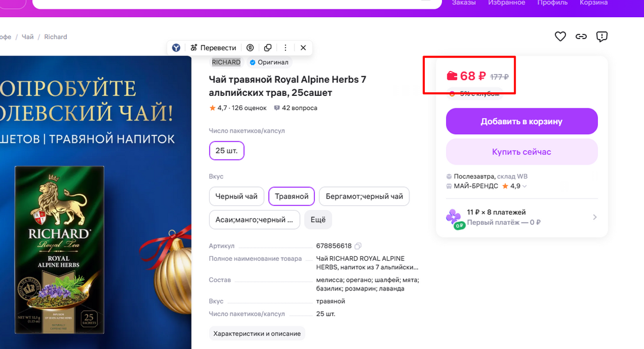
Task: Click the Добавить в корзину button
Action: (521, 121)
